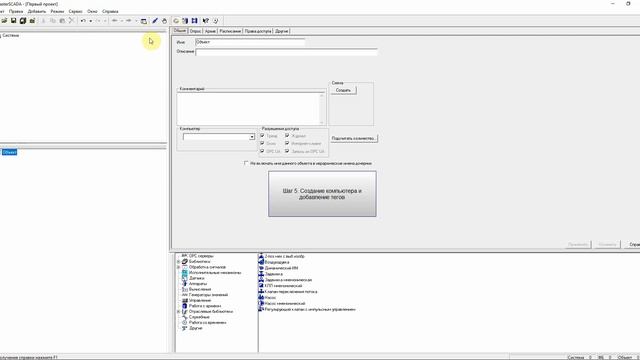Viewport: 640px width, 360px height.
Task: Toggle the Журнал access checkbox
Action: (x=287, y=136)
